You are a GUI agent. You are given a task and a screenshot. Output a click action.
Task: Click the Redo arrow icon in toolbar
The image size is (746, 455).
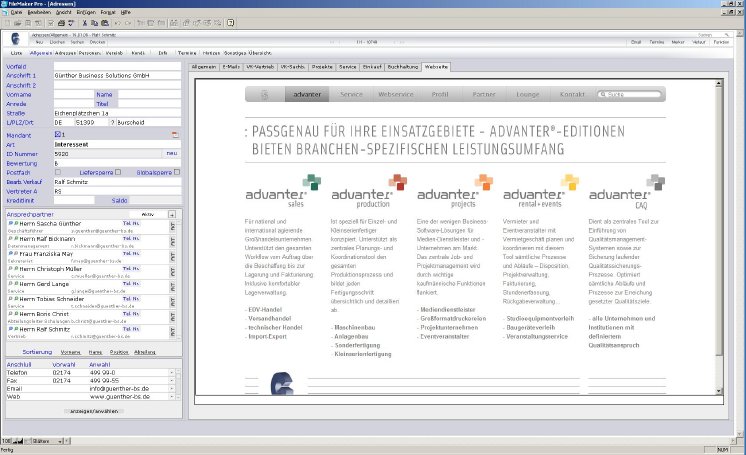[128, 23]
